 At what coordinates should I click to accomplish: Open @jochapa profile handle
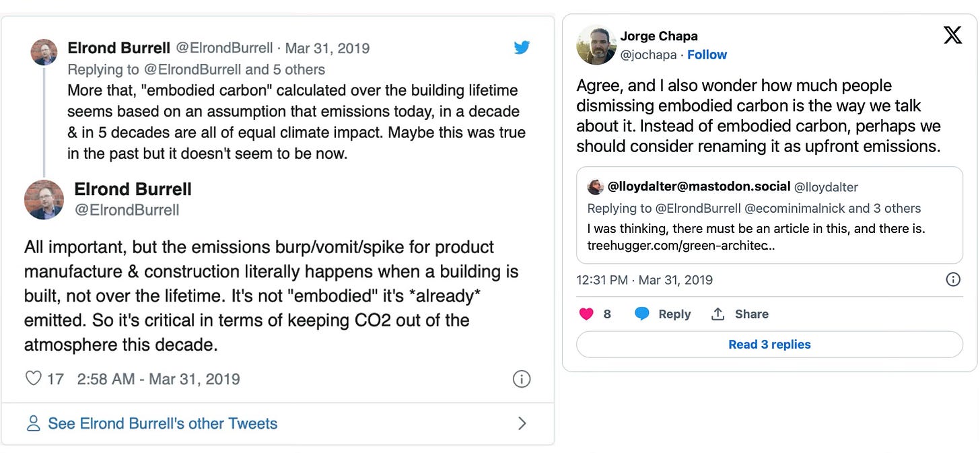(x=648, y=55)
